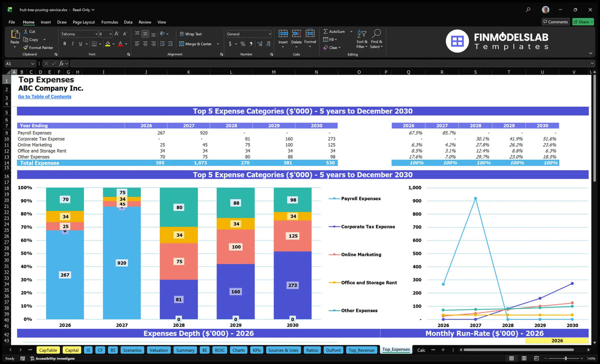This screenshot has width=600, height=364.
Task: Switch to the Top_Revenue sheet tab
Action: [361, 350]
